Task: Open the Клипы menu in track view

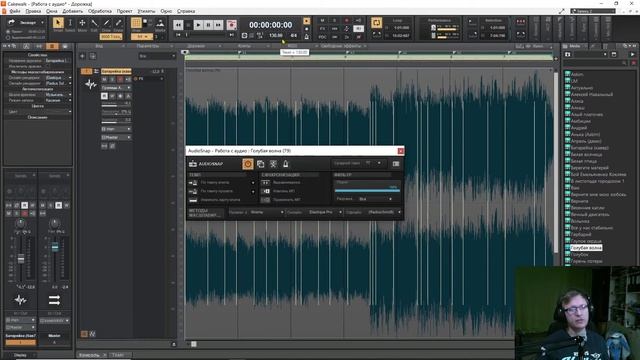Action: tap(244, 46)
